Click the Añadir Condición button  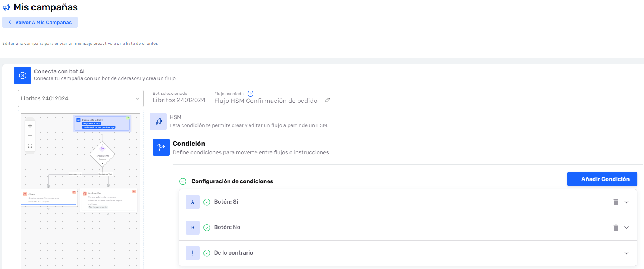pyautogui.click(x=602, y=179)
